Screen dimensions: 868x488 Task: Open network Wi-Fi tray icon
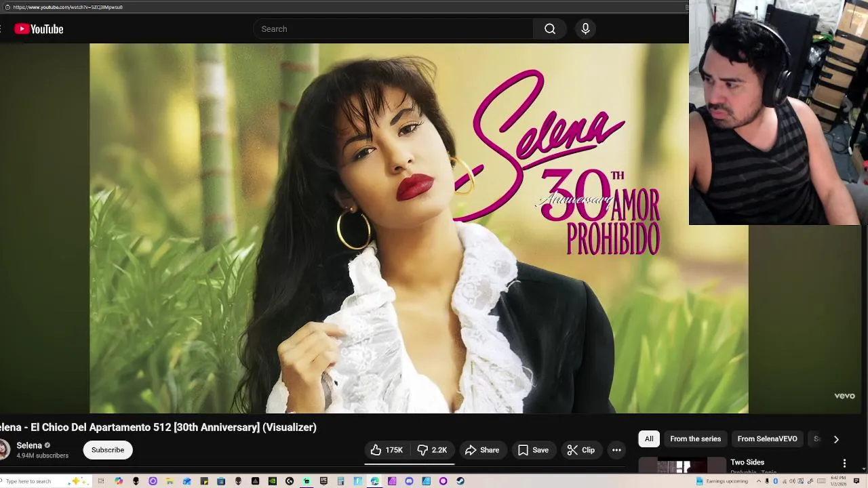click(x=785, y=481)
